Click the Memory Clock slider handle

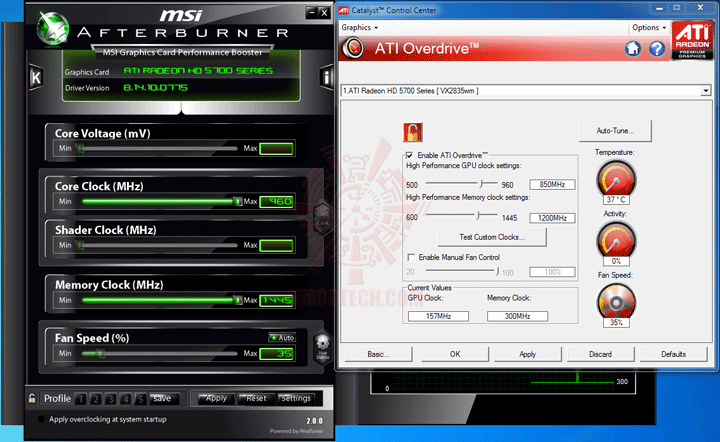(x=237, y=300)
